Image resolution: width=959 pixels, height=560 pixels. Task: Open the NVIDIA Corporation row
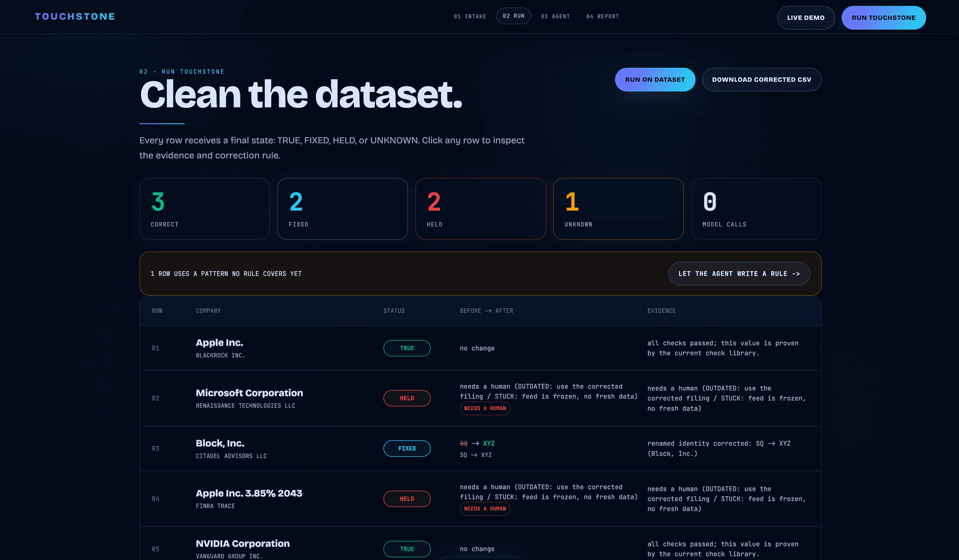pyautogui.click(x=480, y=544)
